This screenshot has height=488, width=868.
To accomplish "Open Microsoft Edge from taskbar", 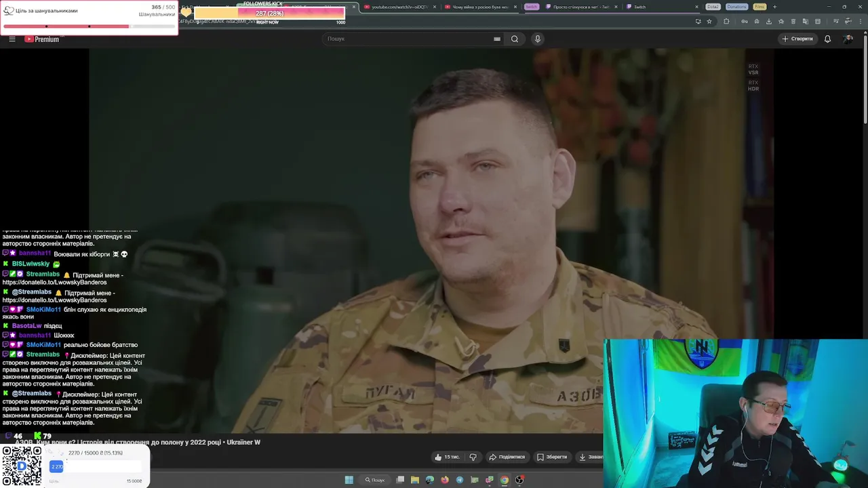I will (x=430, y=480).
